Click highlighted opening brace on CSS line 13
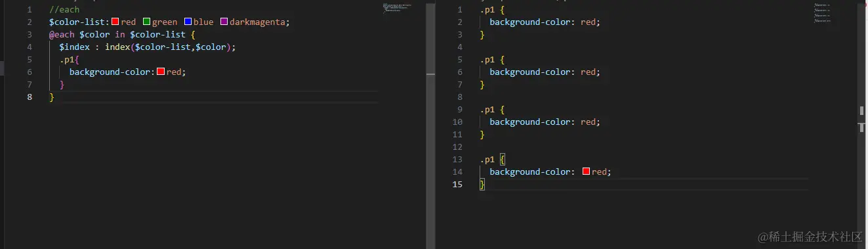The width and height of the screenshot is (868, 249). click(x=503, y=159)
